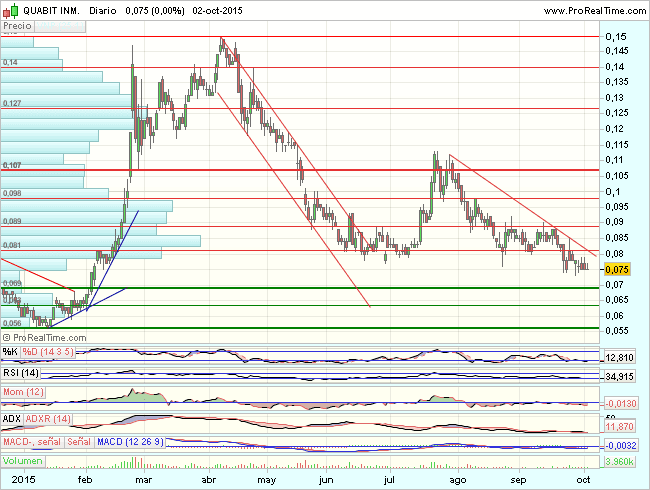
Task: Click the 0,098 level label on left
Action: (x=12, y=193)
